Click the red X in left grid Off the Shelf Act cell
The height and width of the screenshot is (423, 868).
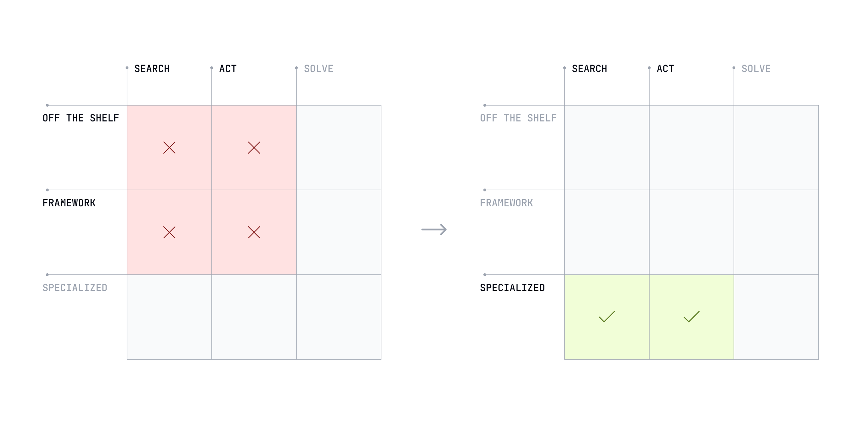pos(254,148)
